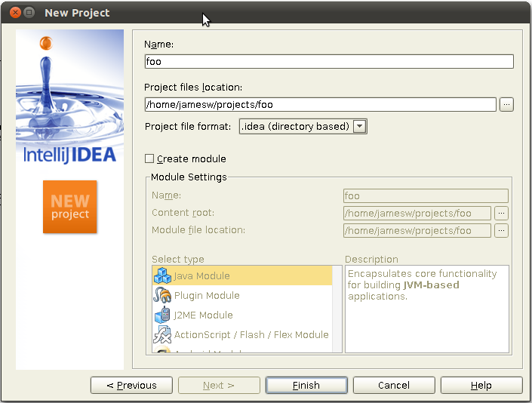532x403 pixels.
Task: Select Plugin Module type in list
Action: click(x=207, y=296)
